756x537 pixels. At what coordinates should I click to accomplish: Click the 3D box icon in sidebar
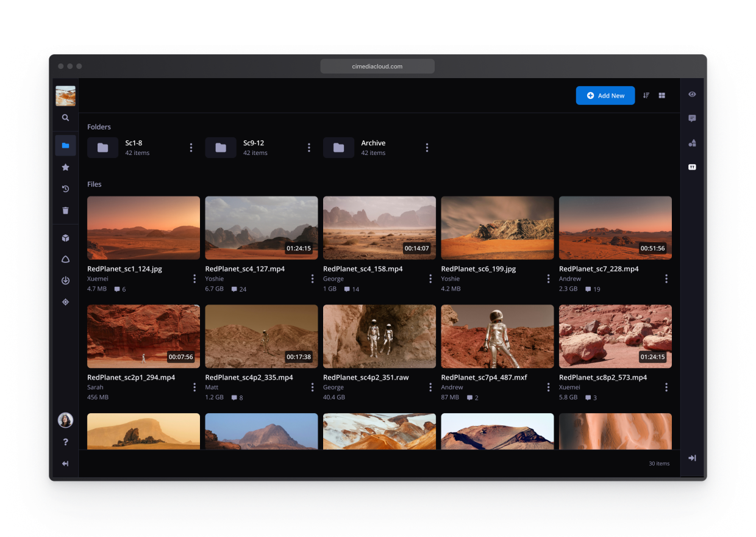(x=65, y=238)
